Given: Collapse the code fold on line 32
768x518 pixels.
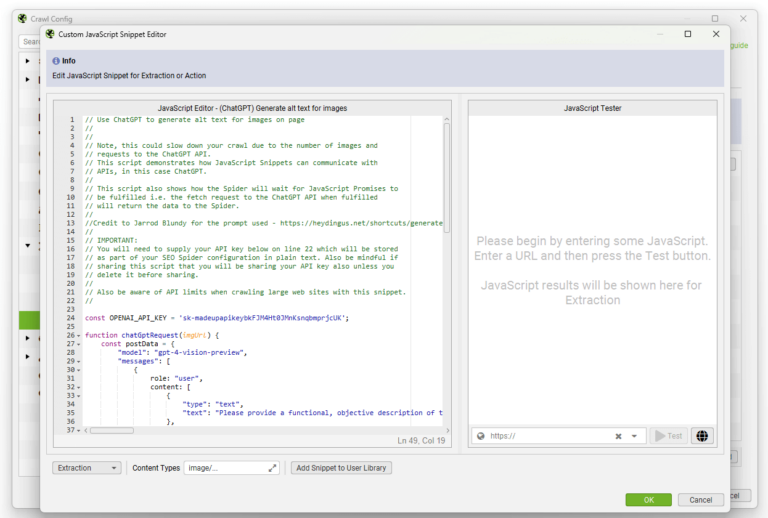Looking at the screenshot, I should tap(78, 387).
